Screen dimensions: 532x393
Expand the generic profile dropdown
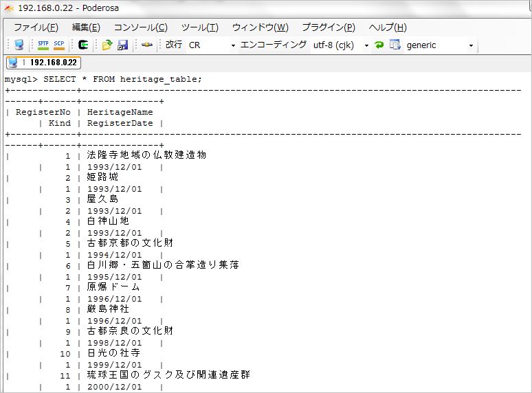[471, 45]
